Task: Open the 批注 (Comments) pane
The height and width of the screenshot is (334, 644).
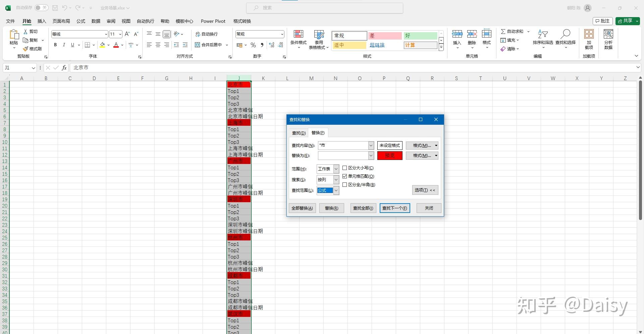Action: [603, 21]
